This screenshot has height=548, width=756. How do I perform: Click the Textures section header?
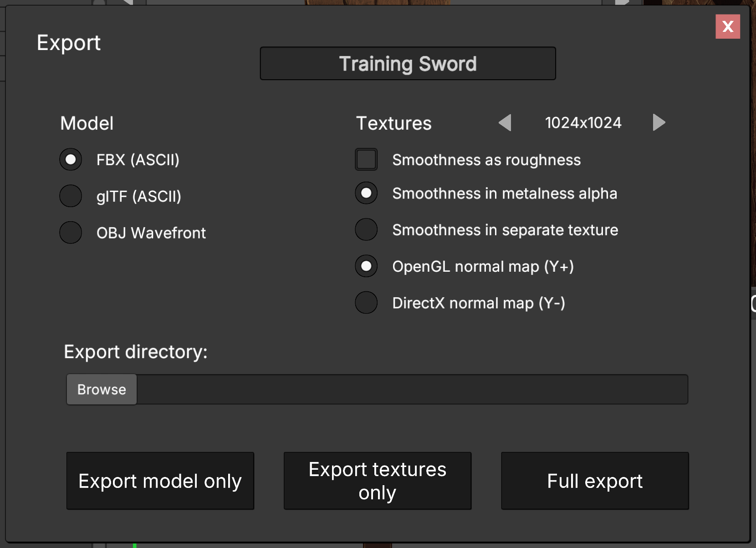[393, 123]
